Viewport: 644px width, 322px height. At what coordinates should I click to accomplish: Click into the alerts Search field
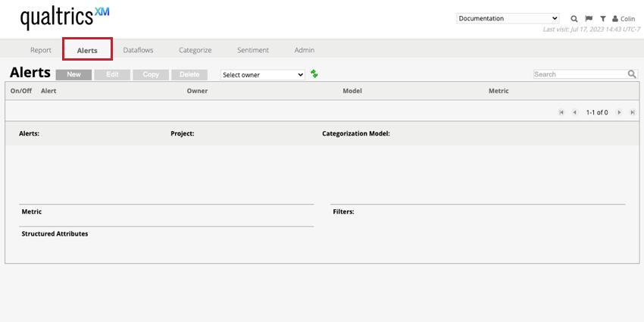pyautogui.click(x=580, y=74)
